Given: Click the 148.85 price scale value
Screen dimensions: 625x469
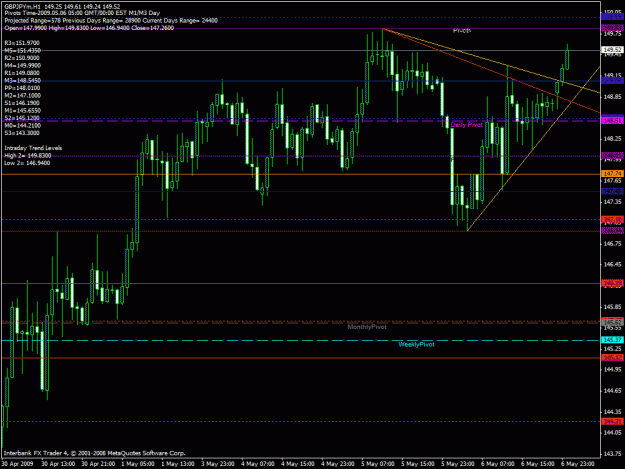Looking at the screenshot, I should tap(613, 97).
